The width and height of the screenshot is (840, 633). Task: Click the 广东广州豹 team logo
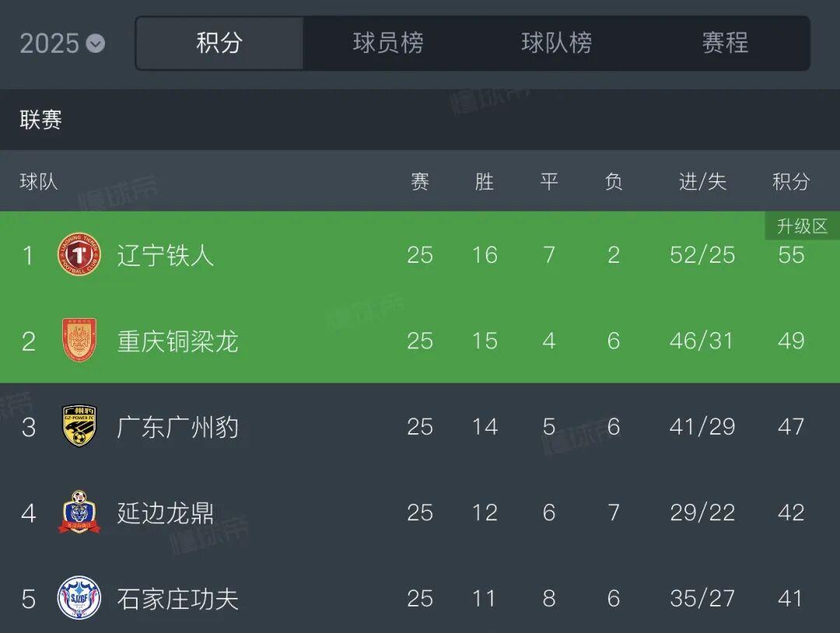point(79,426)
